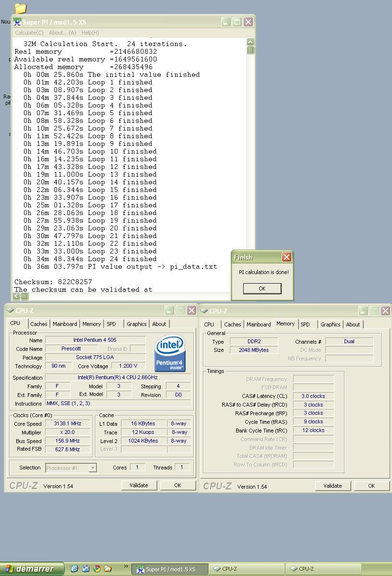
Task: Click OK in right CPU-Z window
Action: pyautogui.click(x=371, y=486)
